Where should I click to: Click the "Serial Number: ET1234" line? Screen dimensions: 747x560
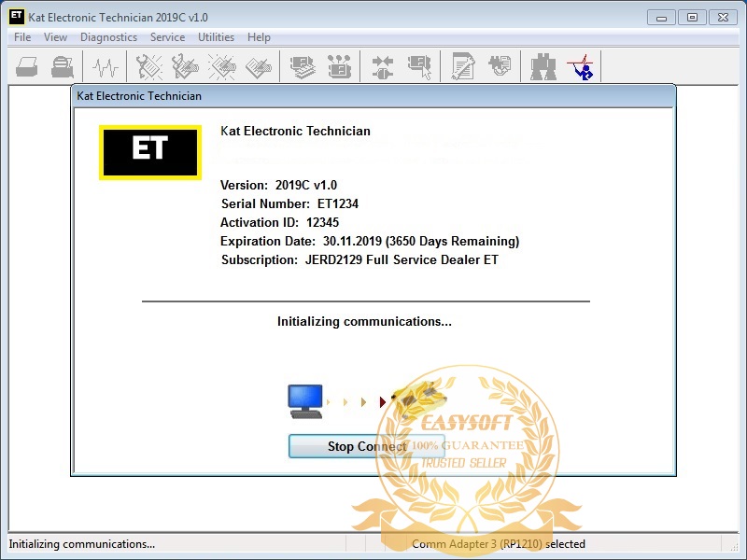point(289,203)
